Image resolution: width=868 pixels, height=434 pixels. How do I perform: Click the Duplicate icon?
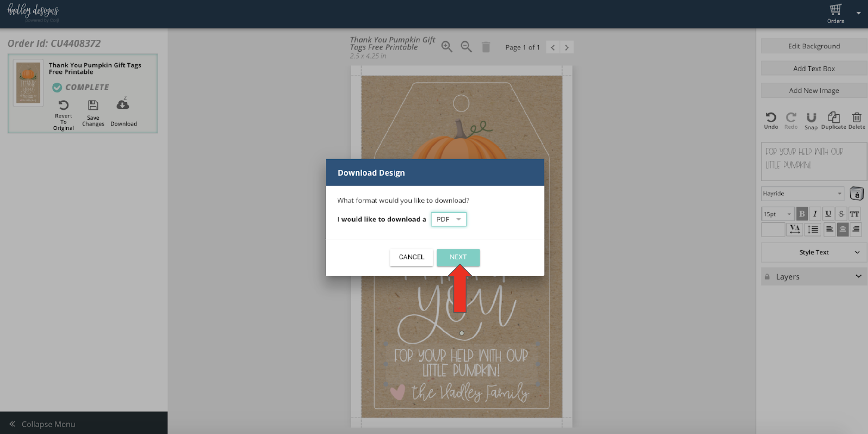[833, 118]
